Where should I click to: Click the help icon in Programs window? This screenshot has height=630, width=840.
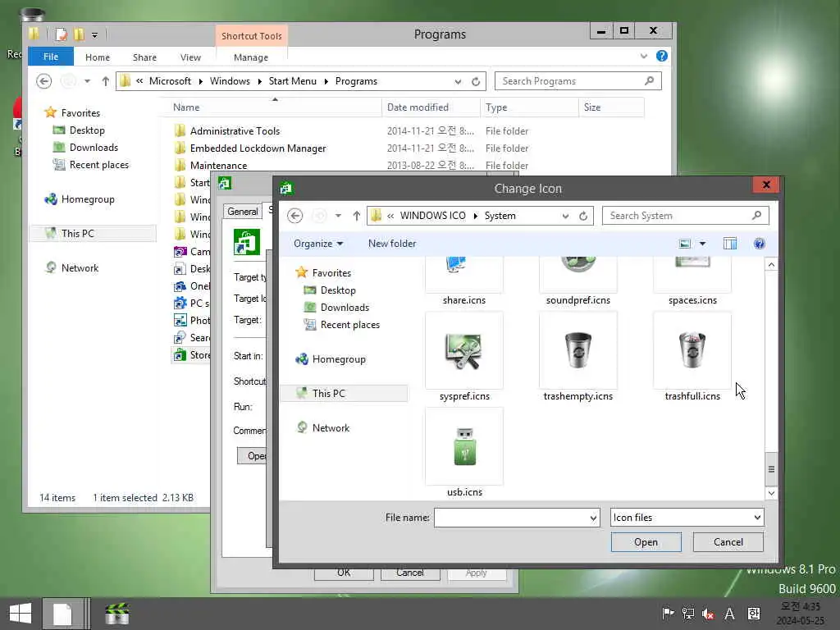(x=662, y=57)
